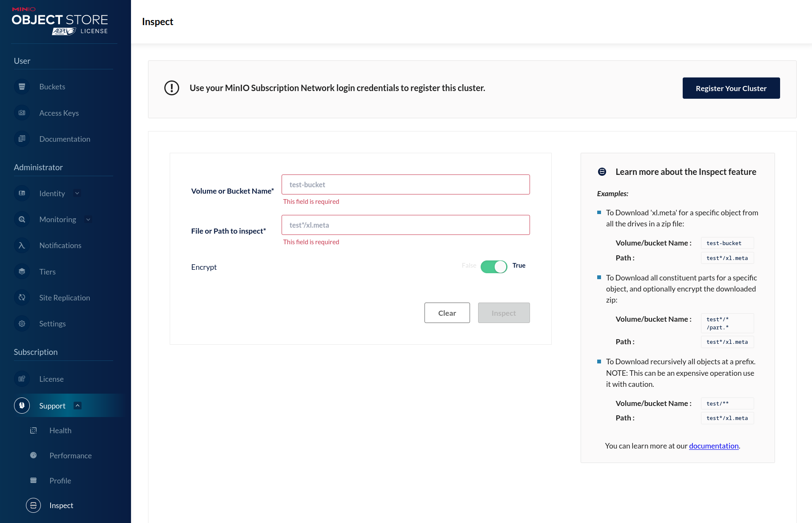Click the Support circular icon
Viewport: 812px width, 523px height.
click(x=22, y=406)
